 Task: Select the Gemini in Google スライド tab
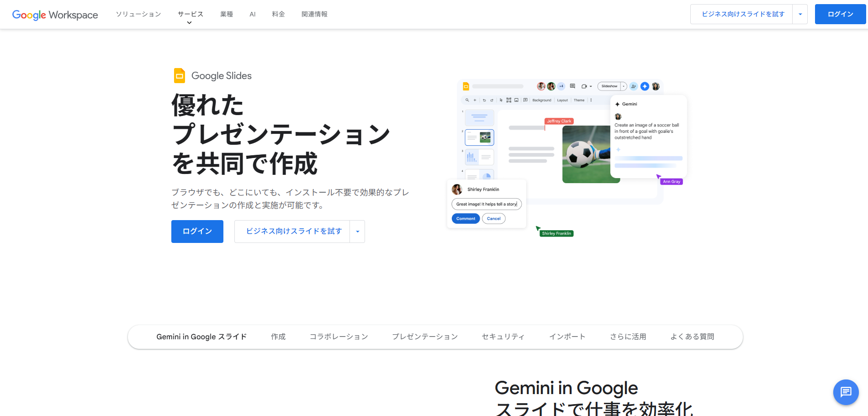(x=201, y=337)
